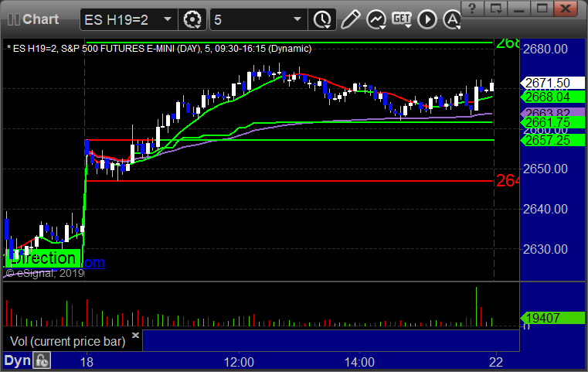This screenshot has height=372, width=588.
Task: Click the 2680.00 price axis label
Action: click(x=546, y=49)
